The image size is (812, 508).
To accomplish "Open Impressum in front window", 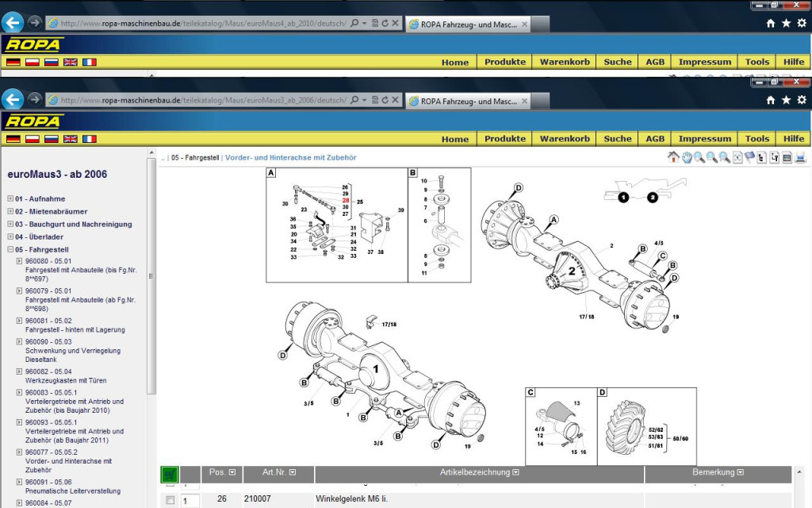I will pyautogui.click(x=705, y=139).
